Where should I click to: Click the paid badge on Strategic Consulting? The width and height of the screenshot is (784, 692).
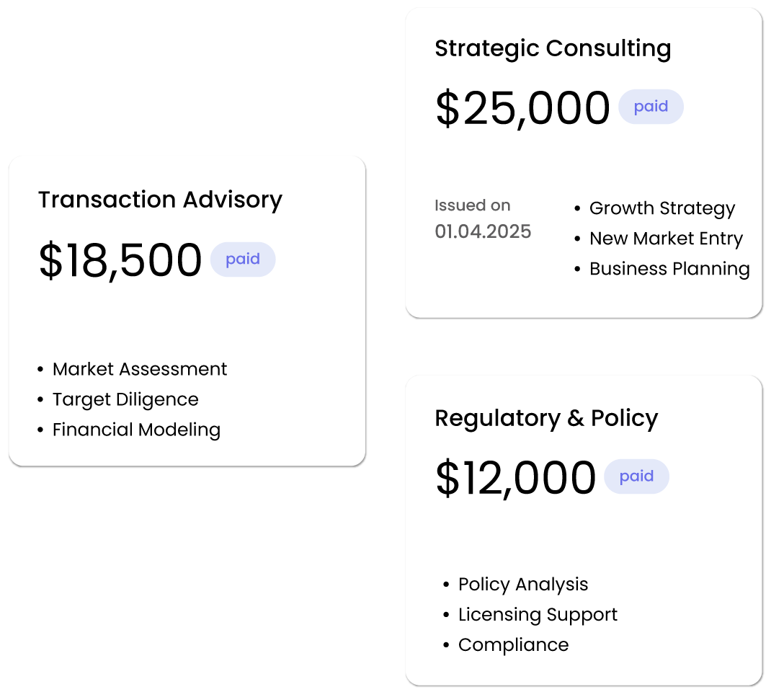coord(651,107)
